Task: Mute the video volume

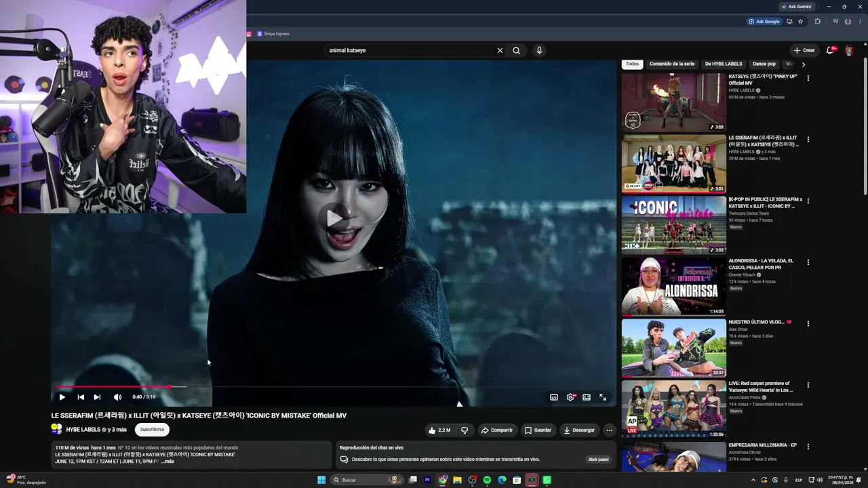Action: [117, 397]
